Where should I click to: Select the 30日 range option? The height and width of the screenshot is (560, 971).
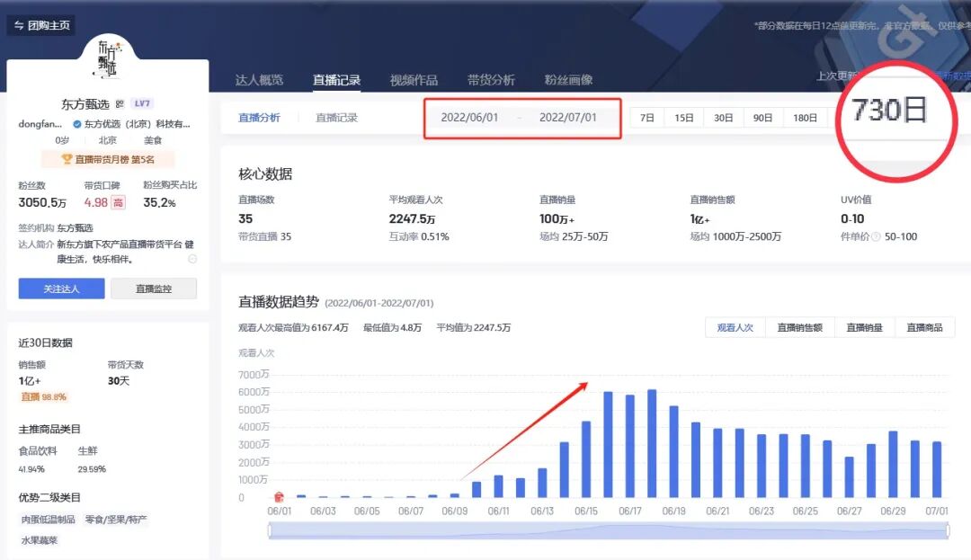723,118
